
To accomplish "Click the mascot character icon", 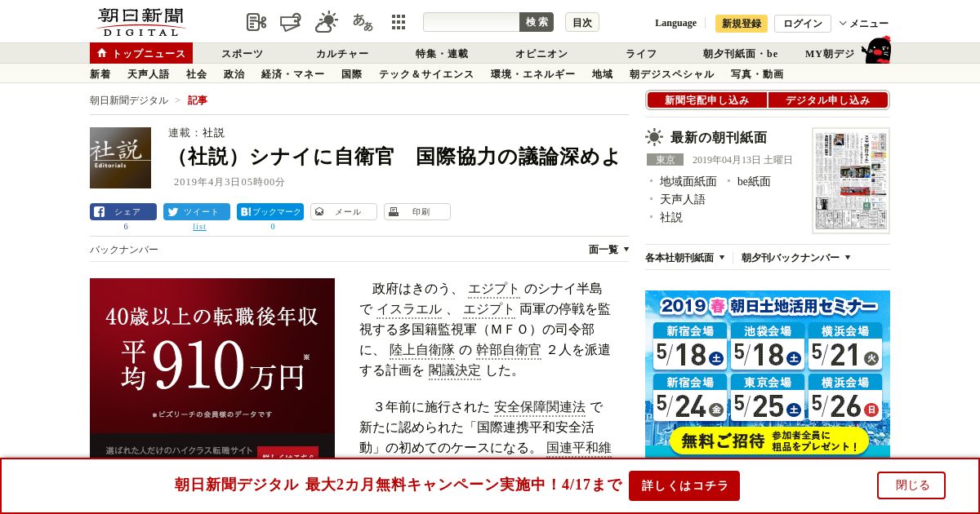I will (x=876, y=50).
